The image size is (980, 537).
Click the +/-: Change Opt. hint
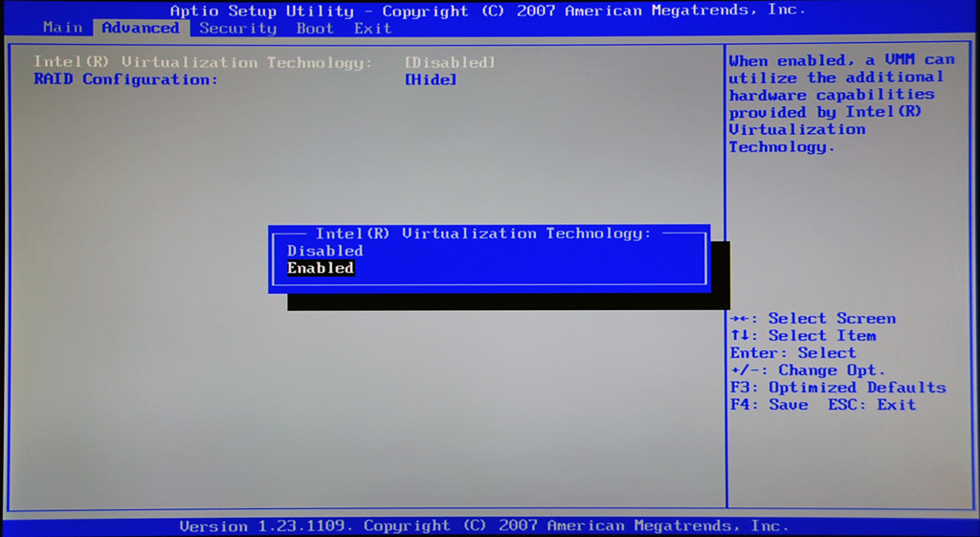808,370
